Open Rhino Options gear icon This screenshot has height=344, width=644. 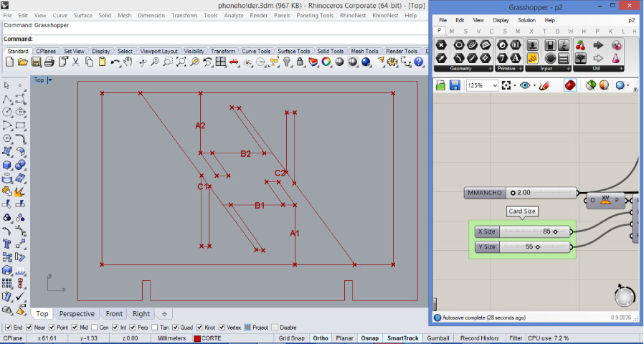point(392,62)
